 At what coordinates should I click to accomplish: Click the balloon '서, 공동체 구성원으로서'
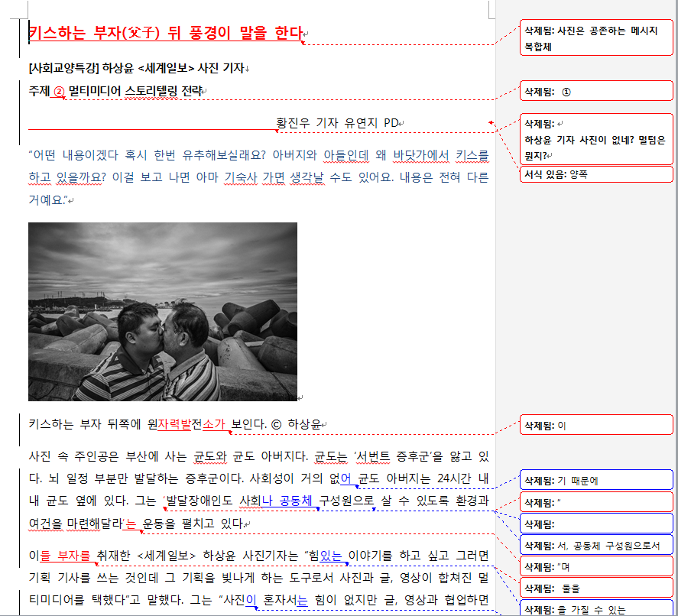point(596,545)
